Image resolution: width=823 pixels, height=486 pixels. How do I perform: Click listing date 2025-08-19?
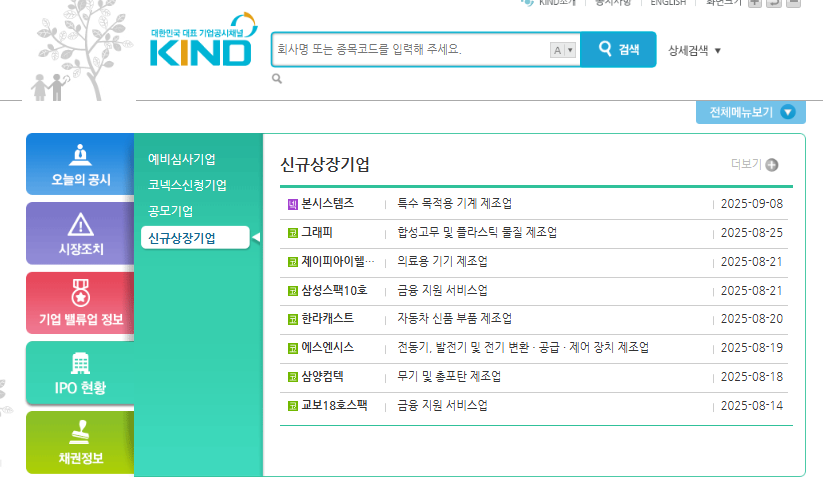pos(752,347)
